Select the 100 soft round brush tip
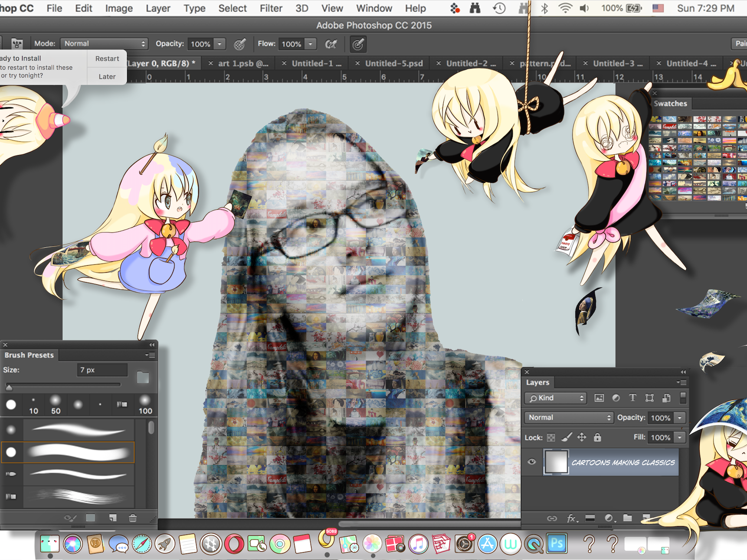747x560 pixels. (145, 404)
